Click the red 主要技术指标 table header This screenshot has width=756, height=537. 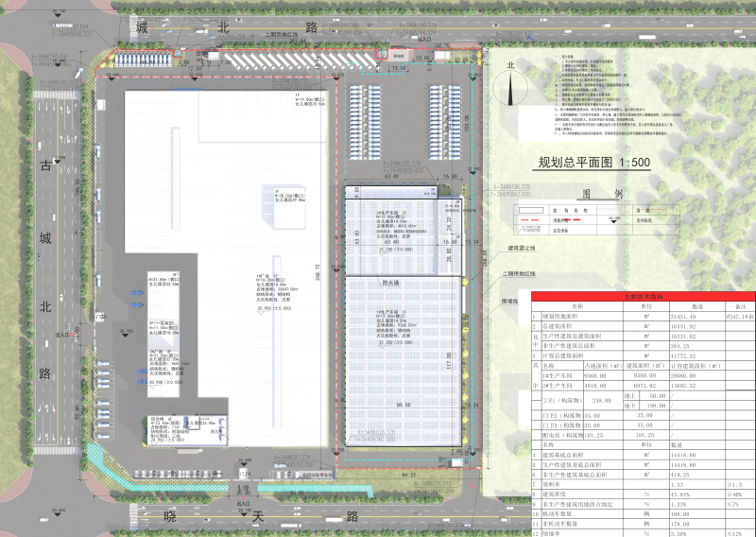coord(642,296)
